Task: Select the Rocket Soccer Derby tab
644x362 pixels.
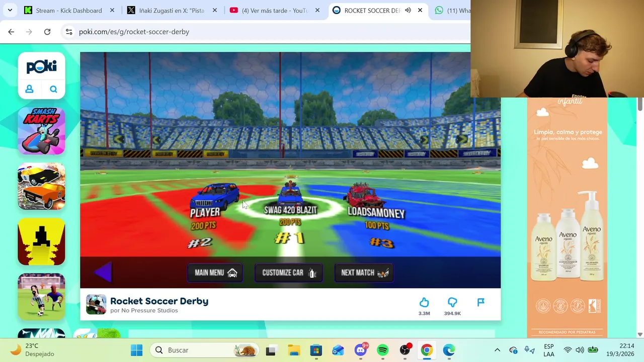Action: [x=371, y=10]
